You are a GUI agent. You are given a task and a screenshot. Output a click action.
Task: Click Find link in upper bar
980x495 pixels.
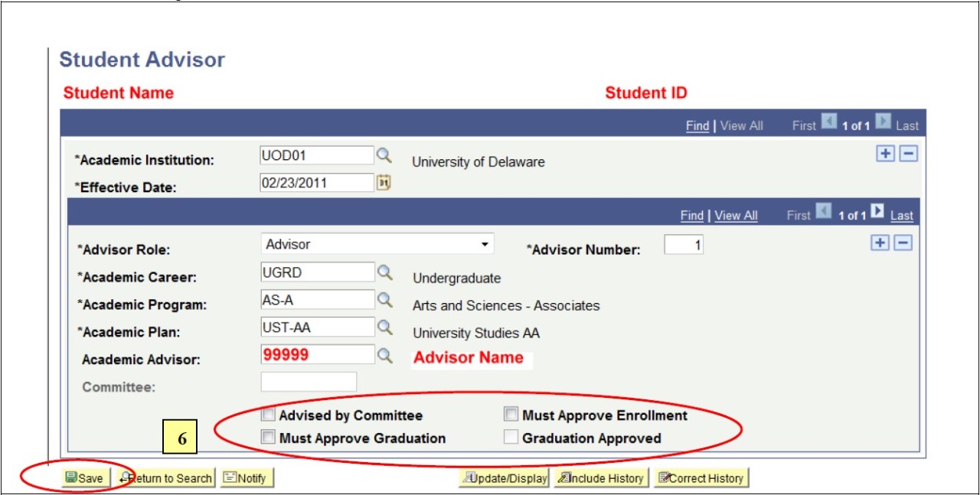coord(697,126)
